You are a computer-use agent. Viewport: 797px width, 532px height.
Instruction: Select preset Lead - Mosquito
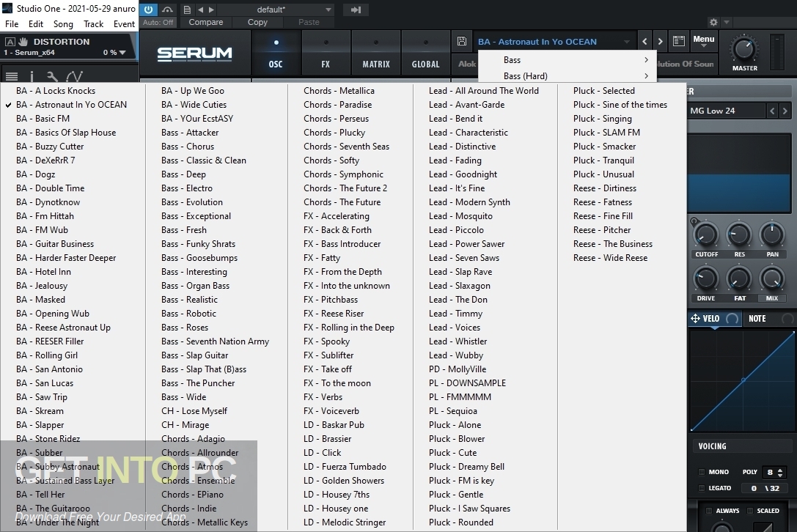point(460,216)
